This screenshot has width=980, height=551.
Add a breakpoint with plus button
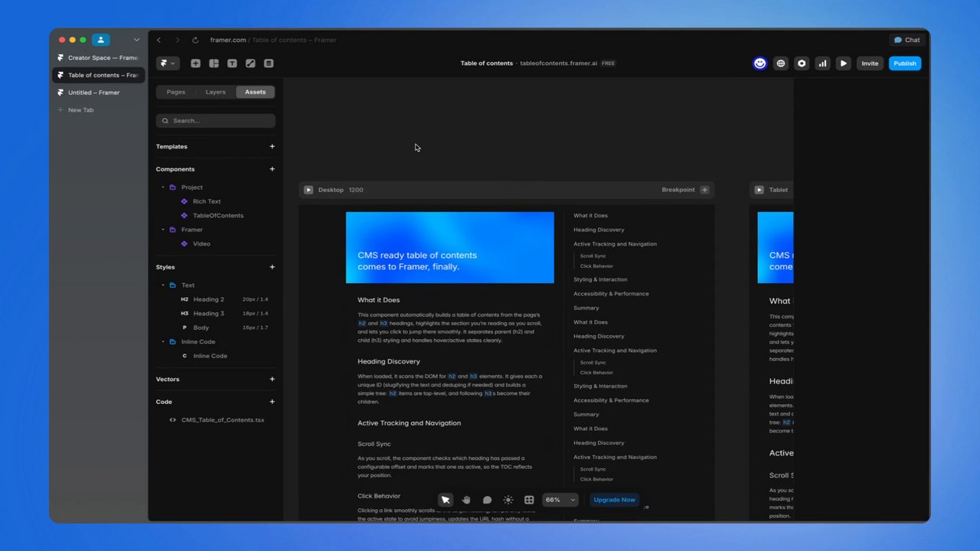tap(704, 190)
